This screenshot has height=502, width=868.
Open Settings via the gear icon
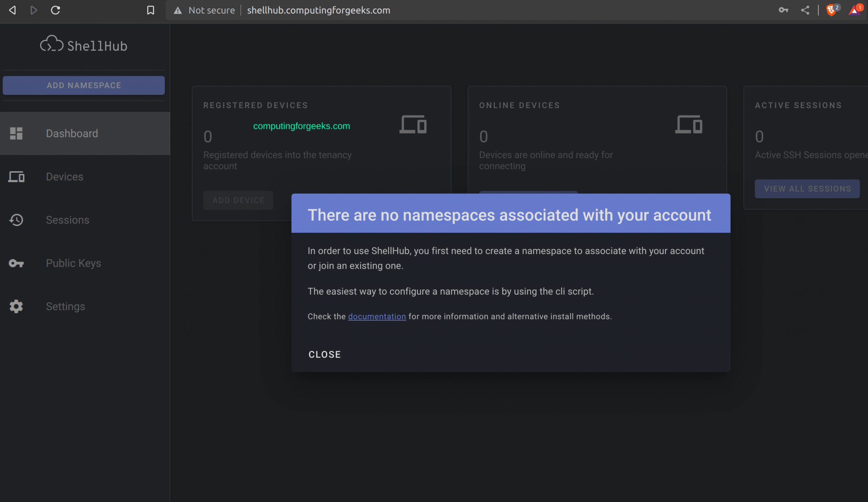pyautogui.click(x=16, y=307)
